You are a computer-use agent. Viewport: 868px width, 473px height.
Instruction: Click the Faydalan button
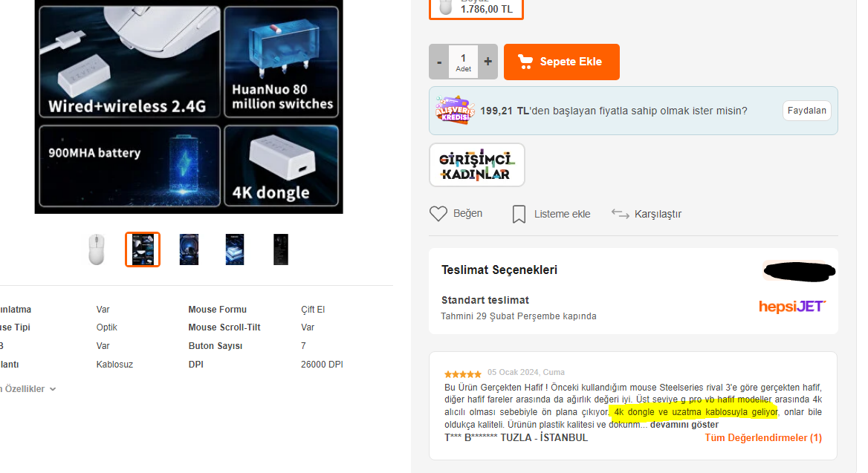click(x=806, y=111)
